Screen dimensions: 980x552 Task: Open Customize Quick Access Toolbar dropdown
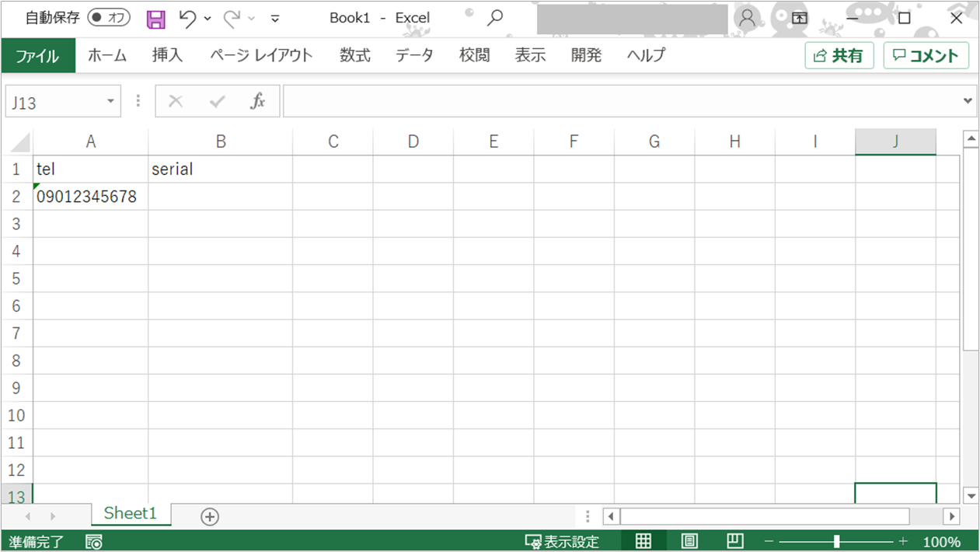click(x=275, y=19)
